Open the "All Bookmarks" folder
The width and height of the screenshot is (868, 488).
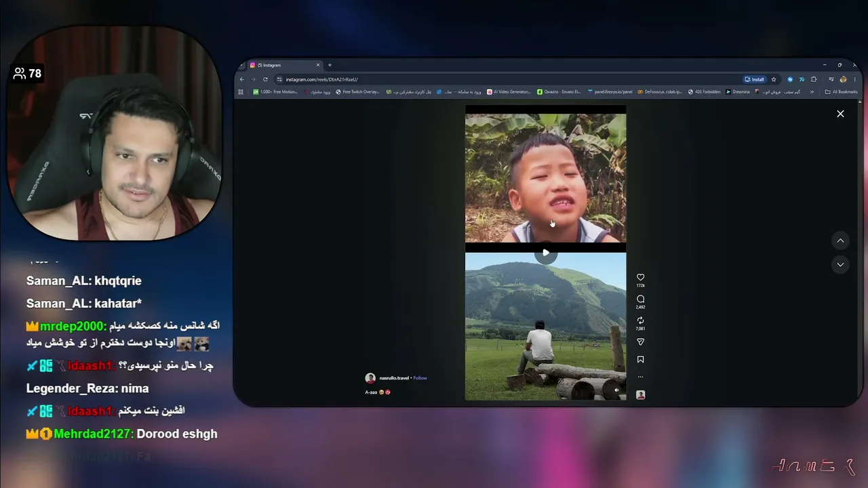pyautogui.click(x=842, y=91)
